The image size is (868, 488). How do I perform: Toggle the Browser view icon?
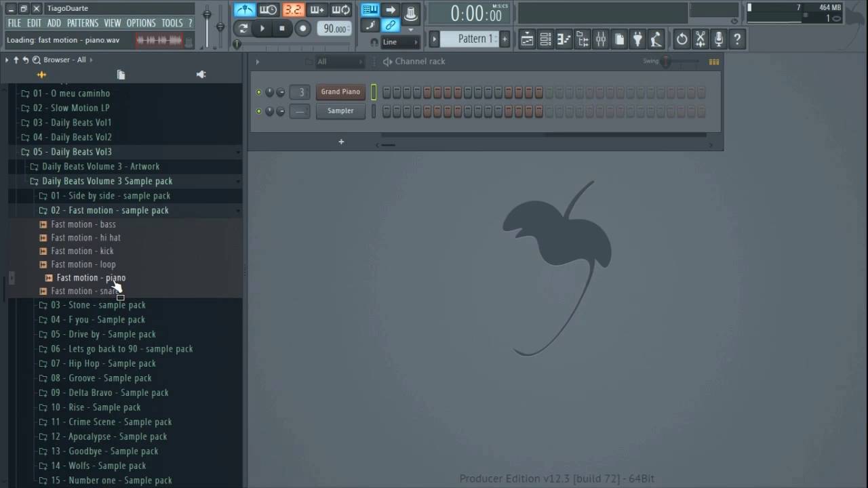click(583, 39)
